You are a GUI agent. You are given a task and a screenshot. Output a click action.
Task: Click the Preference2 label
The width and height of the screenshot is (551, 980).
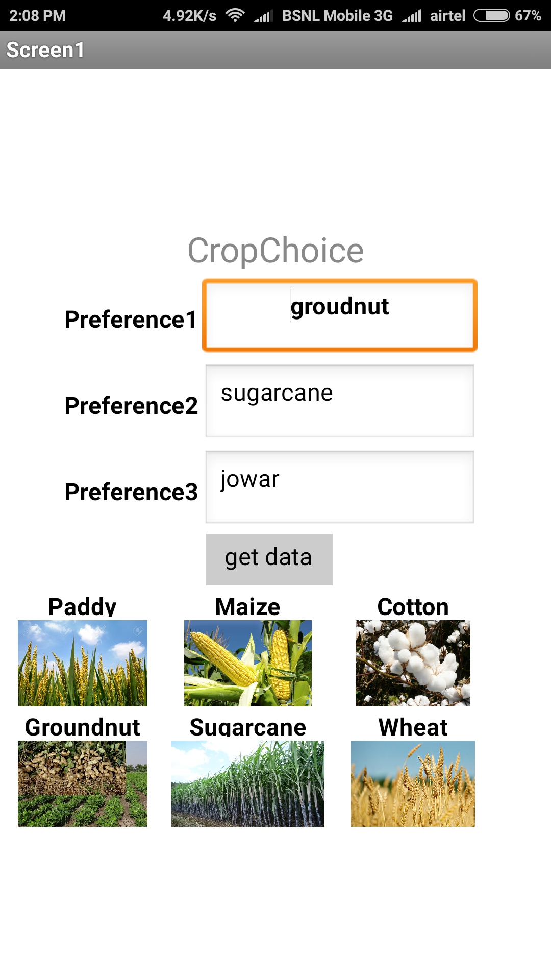131,406
